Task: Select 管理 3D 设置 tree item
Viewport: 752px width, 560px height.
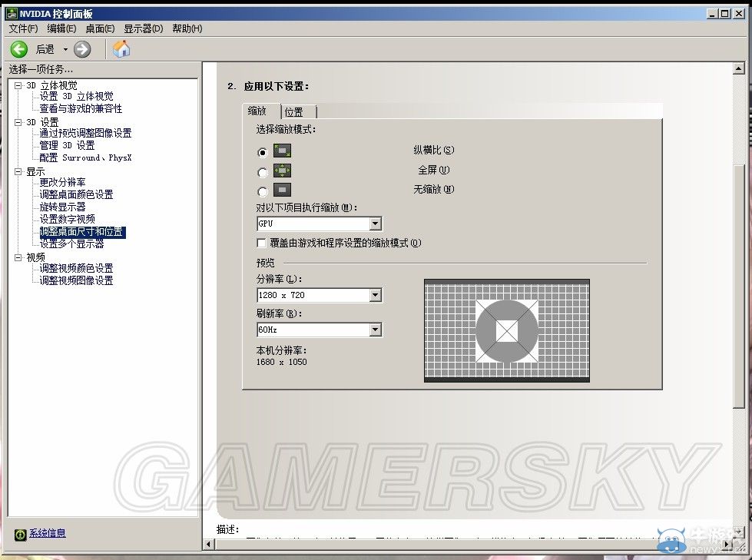Action: pyautogui.click(x=67, y=145)
